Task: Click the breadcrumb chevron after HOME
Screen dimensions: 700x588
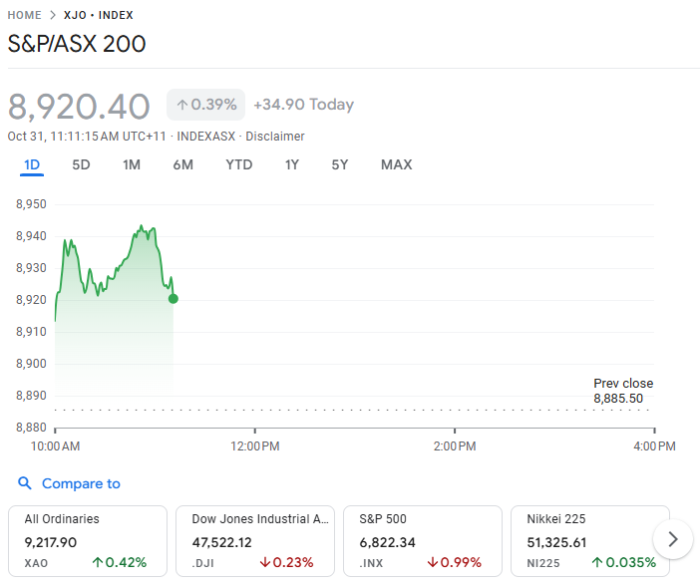Action: pyautogui.click(x=53, y=16)
